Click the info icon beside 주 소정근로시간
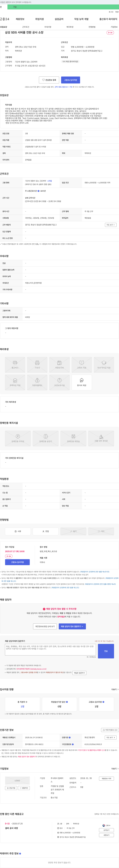This screenshot has width=119, height=868. pyautogui.click(x=38, y=191)
